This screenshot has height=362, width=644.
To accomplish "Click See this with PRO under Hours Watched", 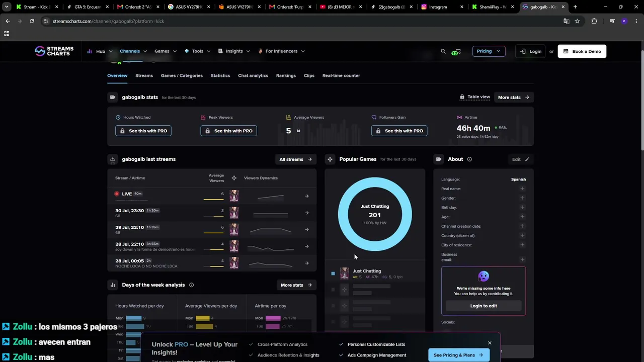I will coord(143,131).
